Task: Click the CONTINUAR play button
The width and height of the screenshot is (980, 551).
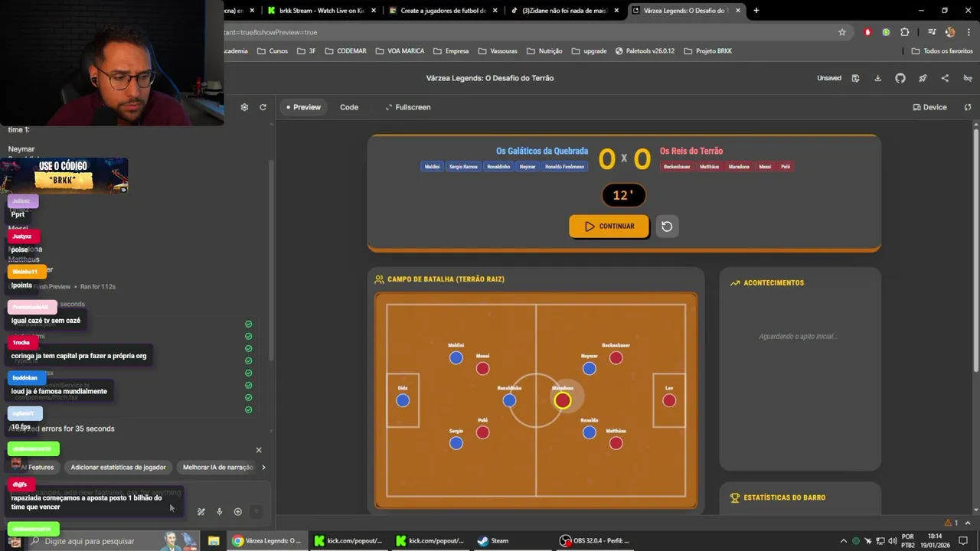Action: (x=609, y=227)
